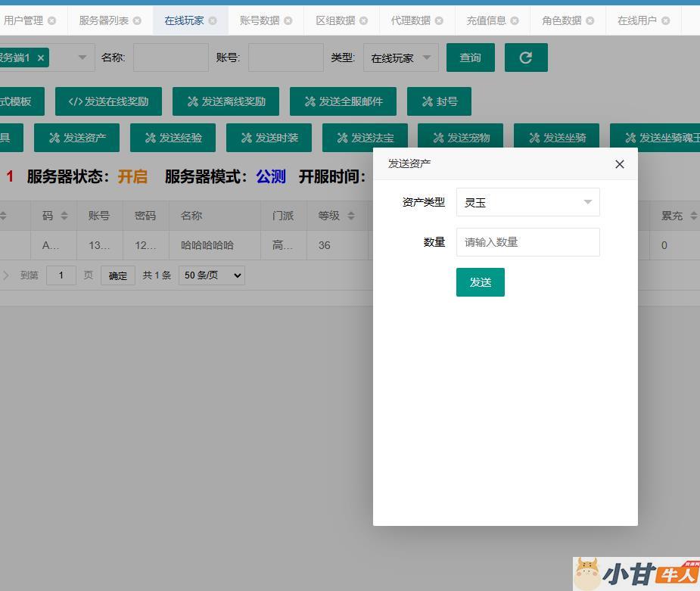Viewport: 700px width, 591px height.
Task: Switch to the 账号数据 tab
Action: 259,21
